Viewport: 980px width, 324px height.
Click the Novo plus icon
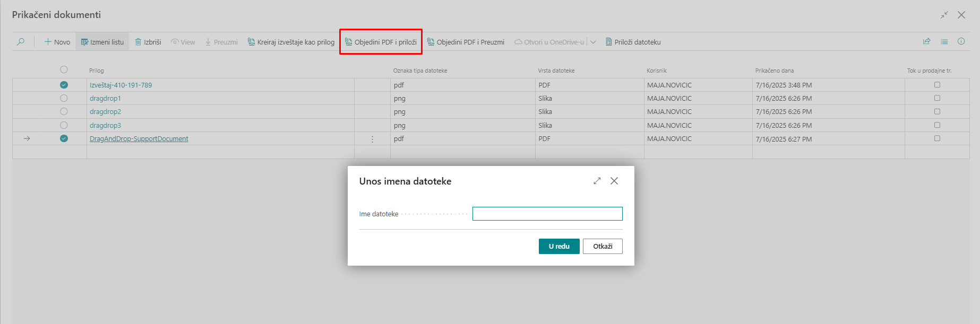[x=48, y=42]
